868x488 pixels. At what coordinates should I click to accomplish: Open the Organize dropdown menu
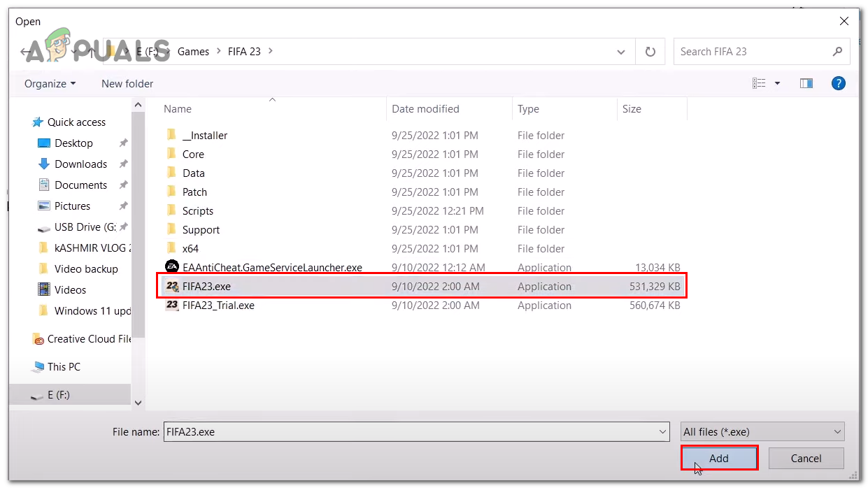click(50, 83)
